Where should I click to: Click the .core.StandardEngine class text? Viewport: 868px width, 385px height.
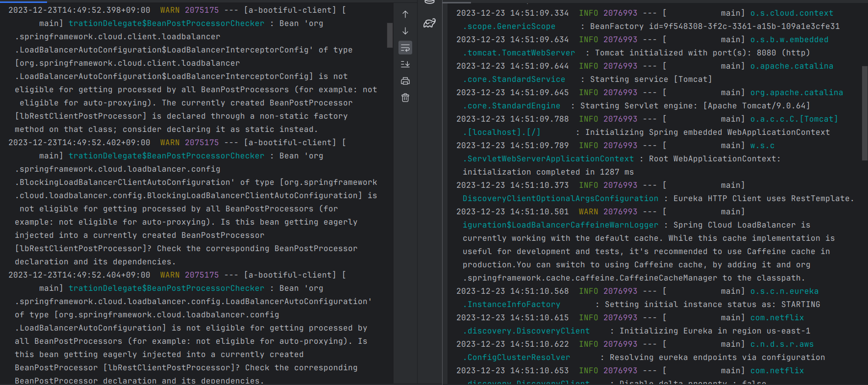[512, 105]
